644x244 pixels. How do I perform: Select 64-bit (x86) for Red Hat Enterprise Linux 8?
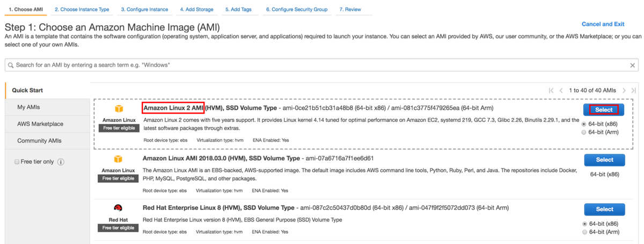[585, 224]
